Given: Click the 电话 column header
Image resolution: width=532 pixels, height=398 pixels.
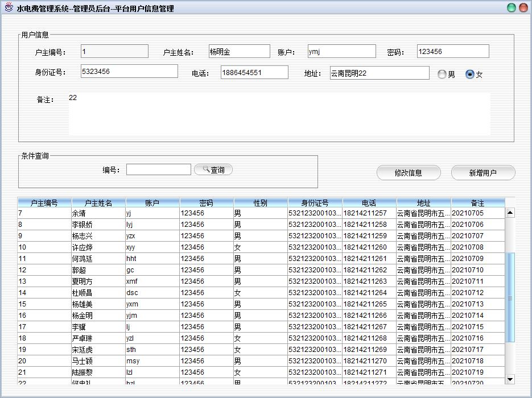Looking at the screenshot, I should pos(369,203).
